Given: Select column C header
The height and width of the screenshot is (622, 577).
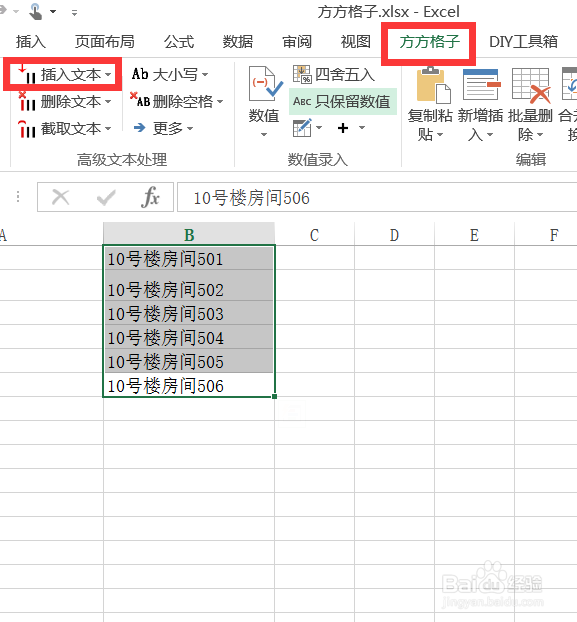Looking at the screenshot, I should click(314, 234).
